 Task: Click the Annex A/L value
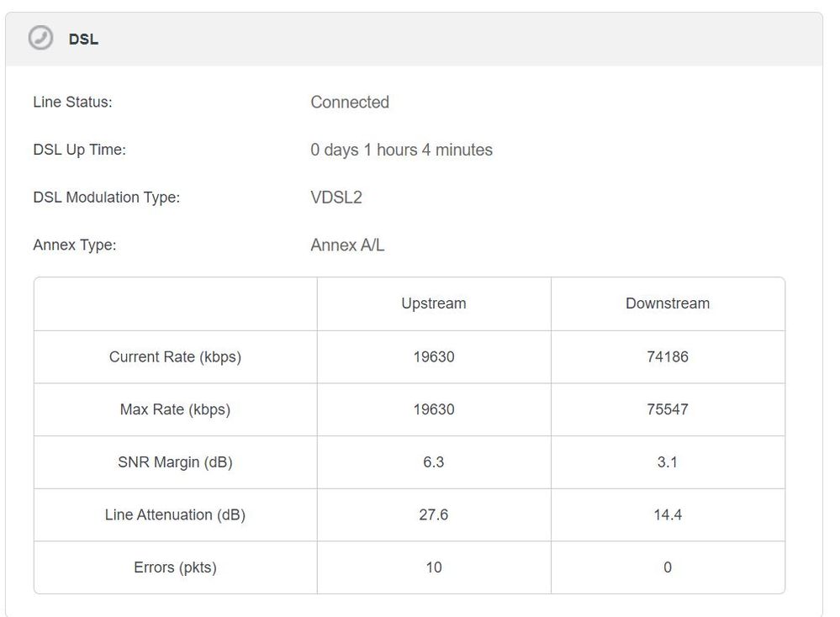(347, 246)
